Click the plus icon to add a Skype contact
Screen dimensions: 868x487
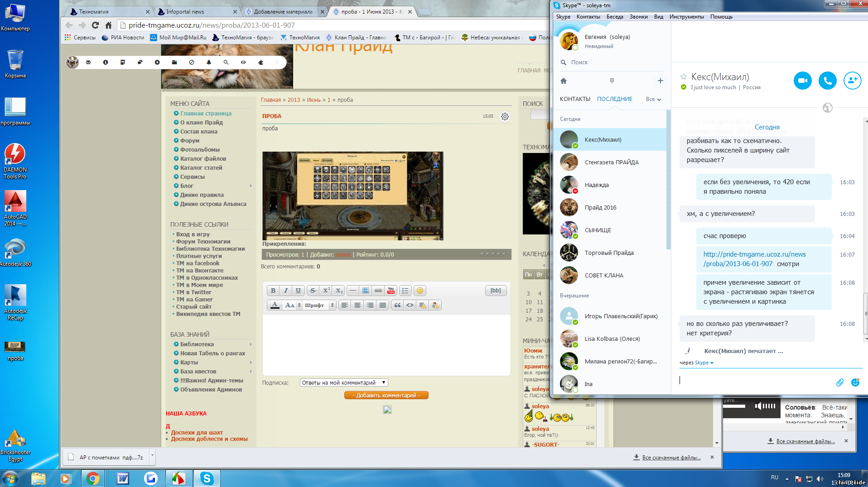661,81
